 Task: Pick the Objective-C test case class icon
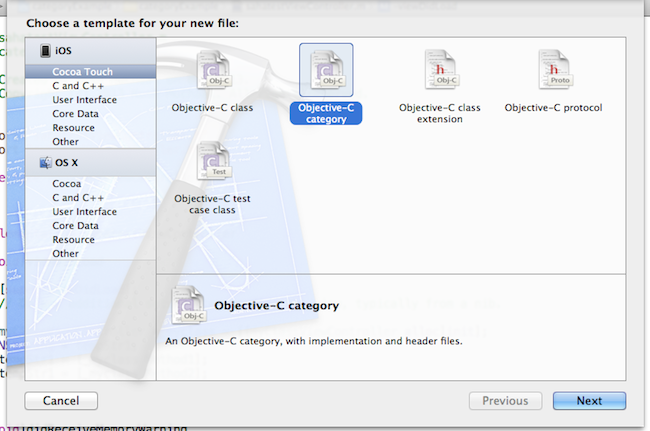(x=213, y=161)
